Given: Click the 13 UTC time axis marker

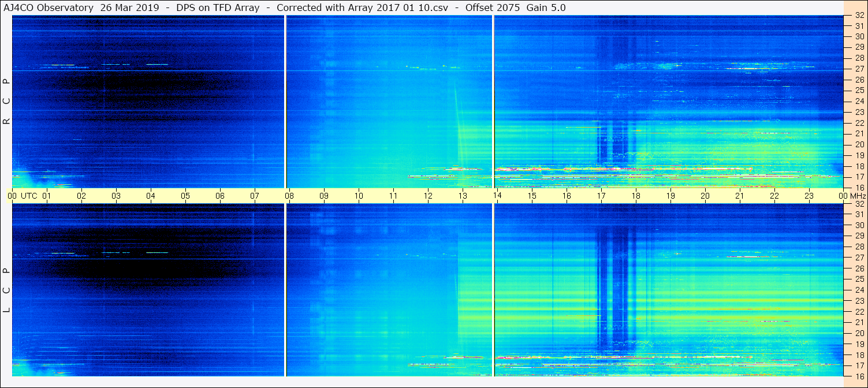Looking at the screenshot, I should pyautogui.click(x=463, y=196).
